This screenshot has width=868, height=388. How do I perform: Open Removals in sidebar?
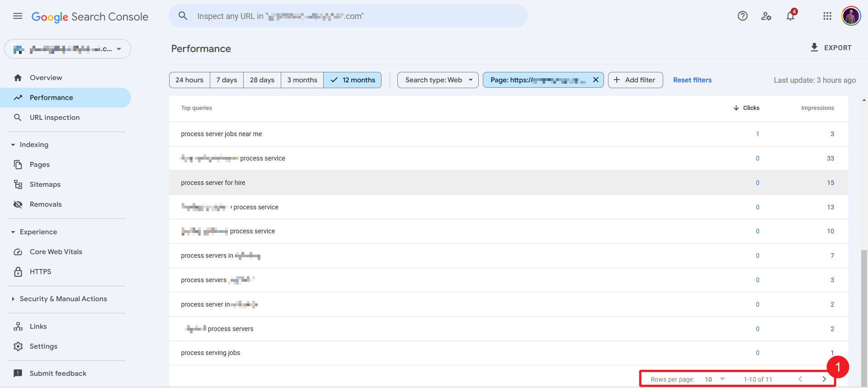pos(66,204)
